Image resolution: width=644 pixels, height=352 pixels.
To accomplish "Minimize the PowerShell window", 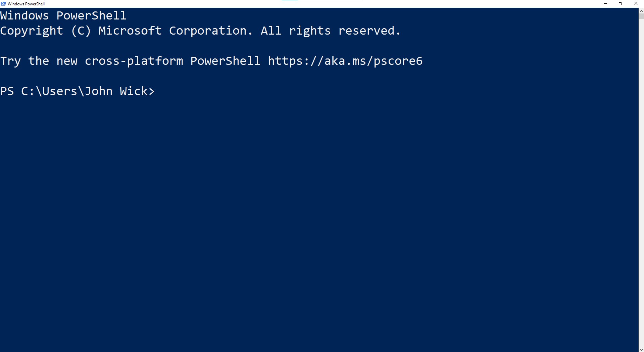I will [x=605, y=4].
